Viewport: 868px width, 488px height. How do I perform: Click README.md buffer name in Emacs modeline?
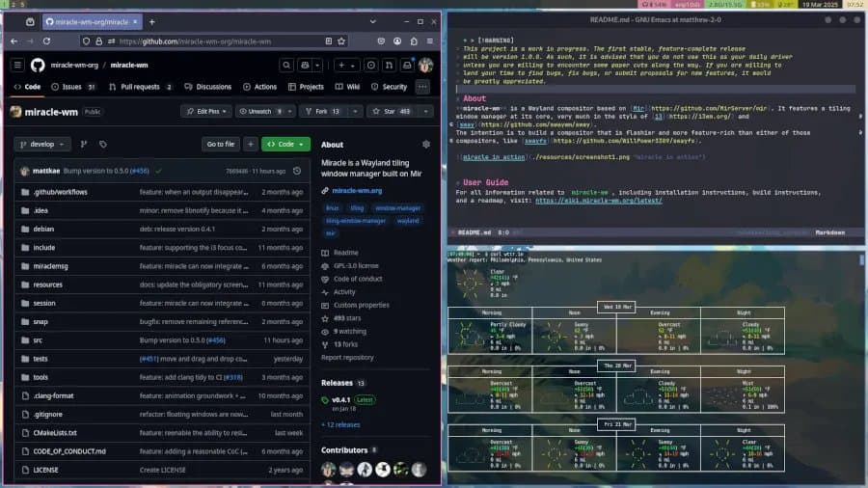coord(475,233)
